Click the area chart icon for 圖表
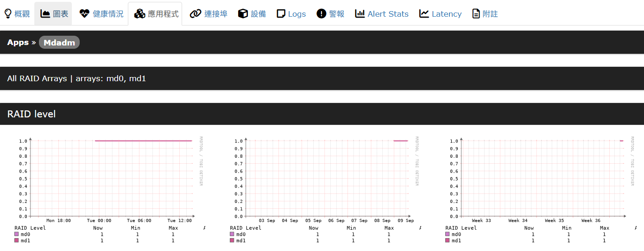 click(45, 14)
